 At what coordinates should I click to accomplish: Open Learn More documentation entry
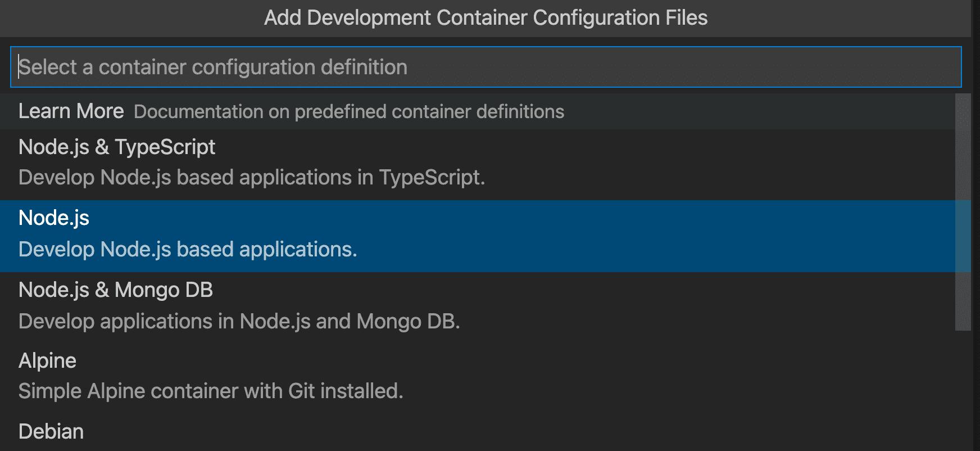(x=478, y=111)
